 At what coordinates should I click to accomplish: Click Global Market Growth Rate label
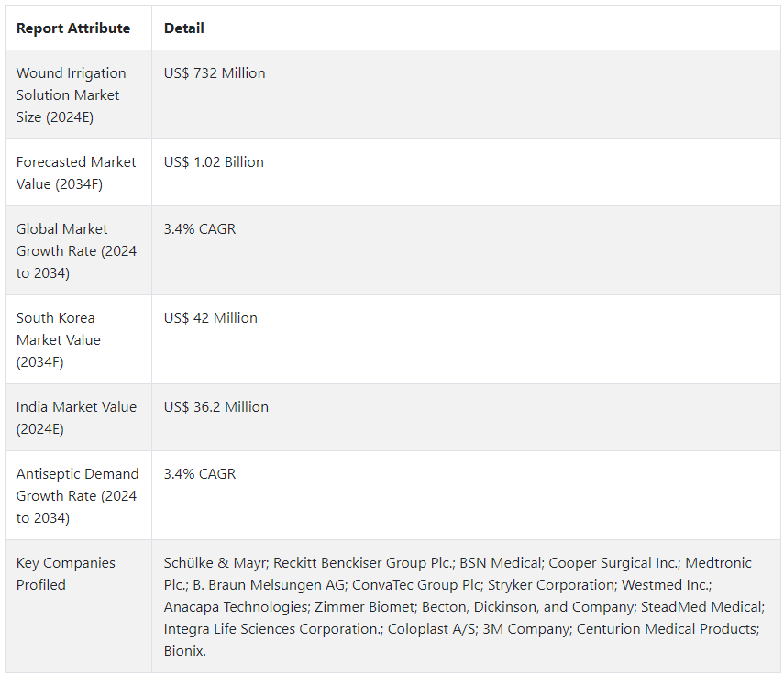(76, 251)
